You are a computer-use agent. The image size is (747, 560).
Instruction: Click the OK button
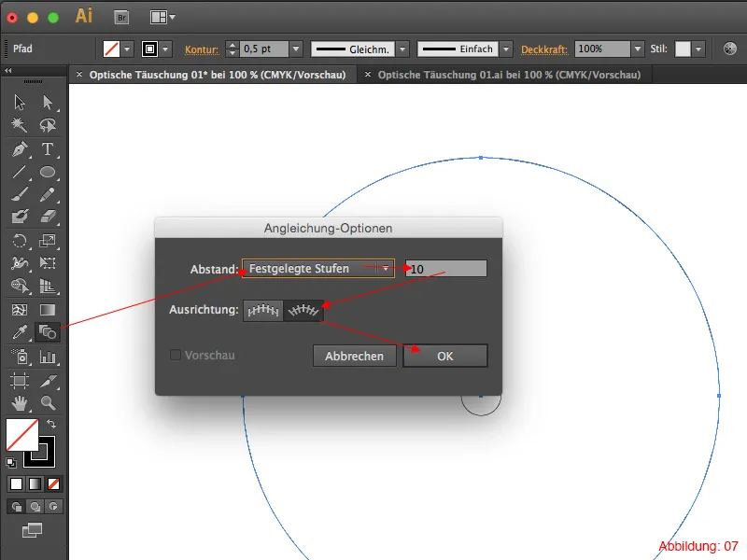coord(445,357)
